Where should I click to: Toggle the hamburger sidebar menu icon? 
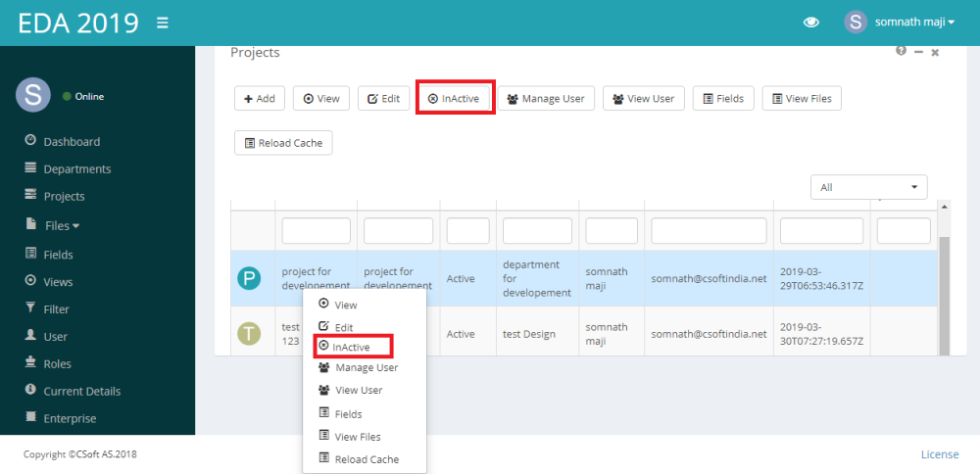pyautogui.click(x=163, y=24)
